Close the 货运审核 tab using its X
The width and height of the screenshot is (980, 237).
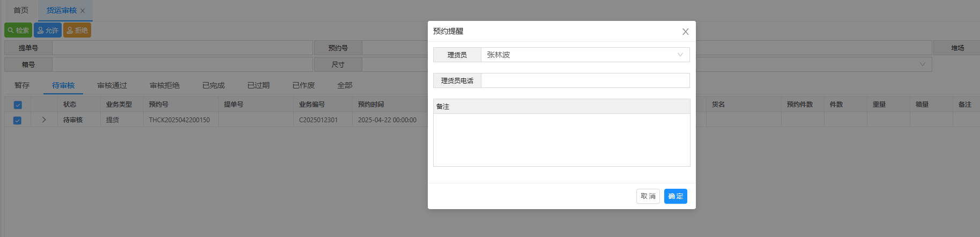[x=83, y=11]
